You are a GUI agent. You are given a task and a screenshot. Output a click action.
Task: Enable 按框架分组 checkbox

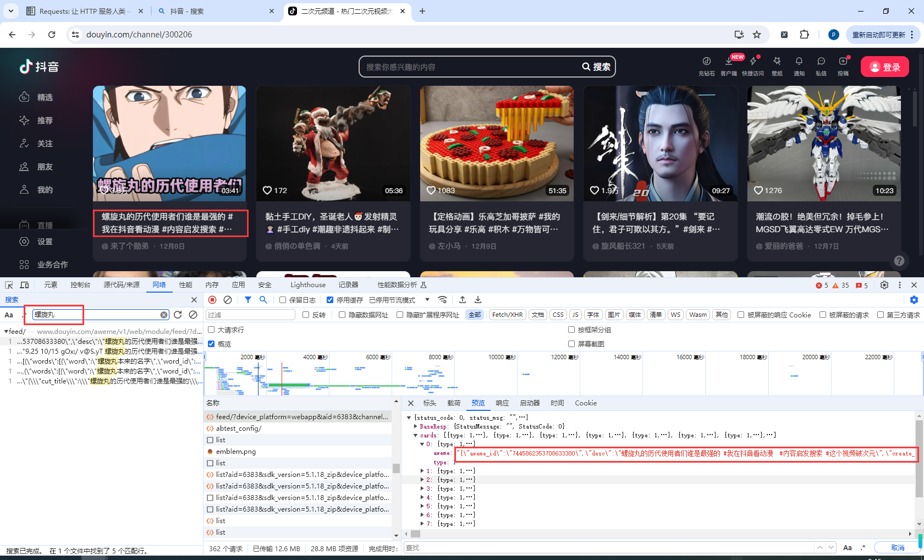tap(571, 330)
